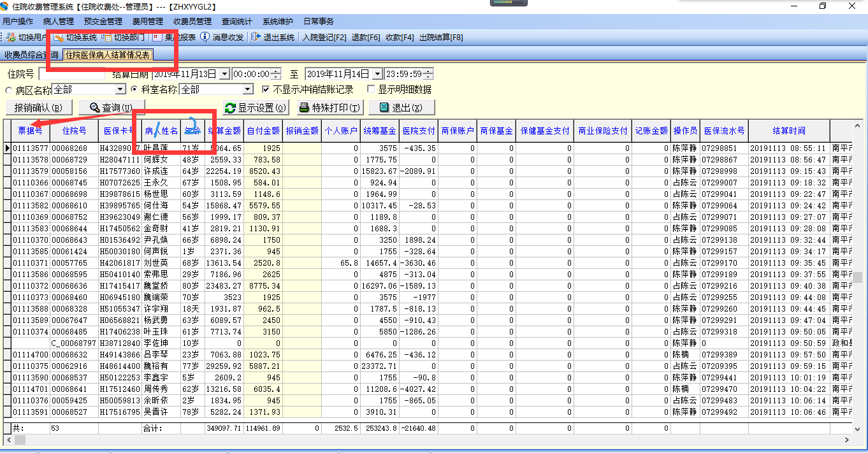Click the 报销确认(B) button

pyautogui.click(x=39, y=108)
